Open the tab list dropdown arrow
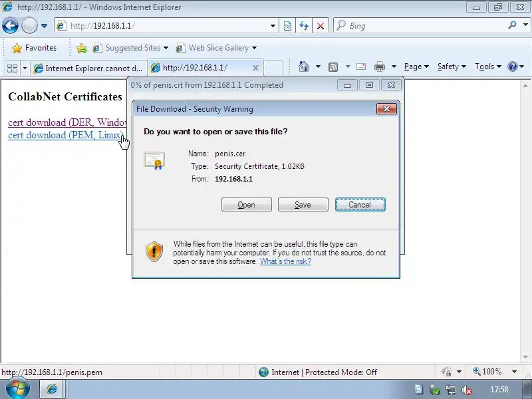This screenshot has height=399, width=532. [x=25, y=68]
